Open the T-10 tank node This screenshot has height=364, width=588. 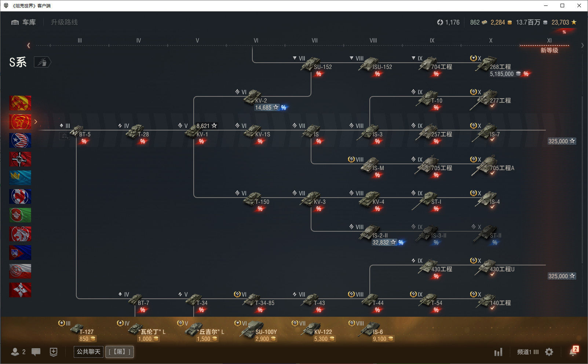pyautogui.click(x=426, y=98)
